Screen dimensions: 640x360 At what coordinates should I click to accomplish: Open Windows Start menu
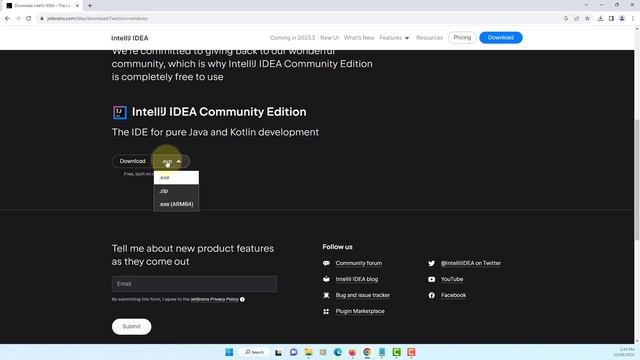point(229,352)
